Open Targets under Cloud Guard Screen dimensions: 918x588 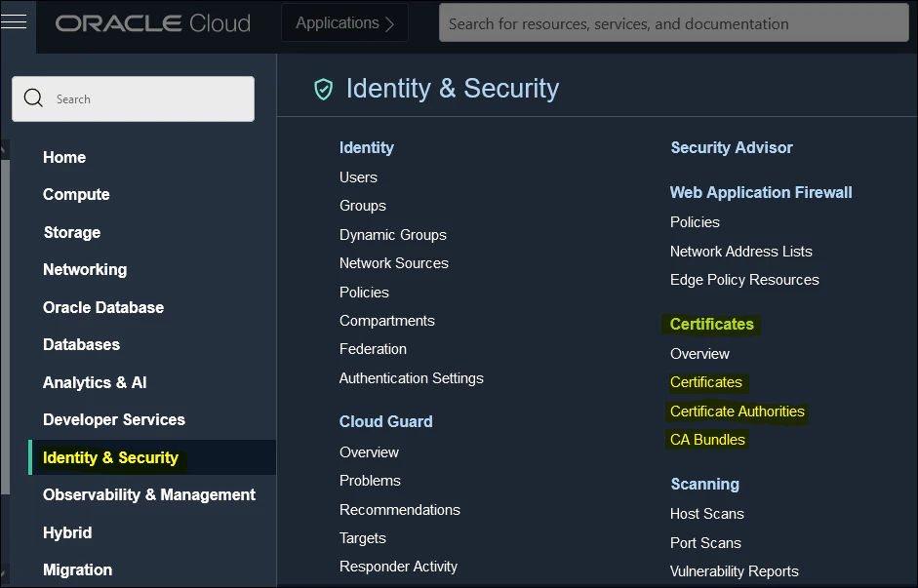point(362,538)
